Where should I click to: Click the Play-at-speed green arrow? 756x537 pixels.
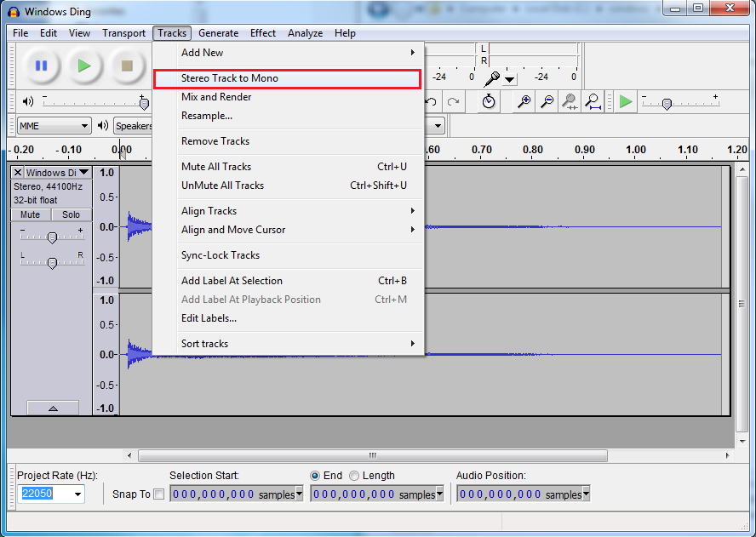pos(626,101)
